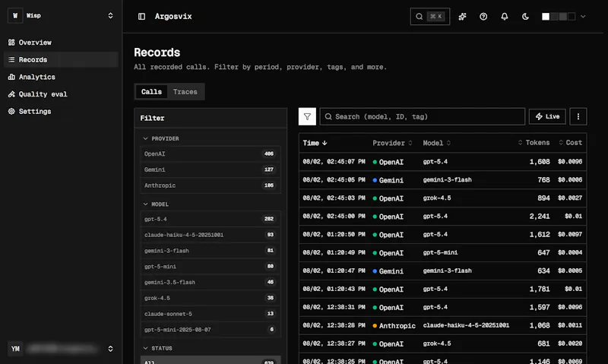
Task: Click the Wisp W logo icon
Action: (x=15, y=15)
